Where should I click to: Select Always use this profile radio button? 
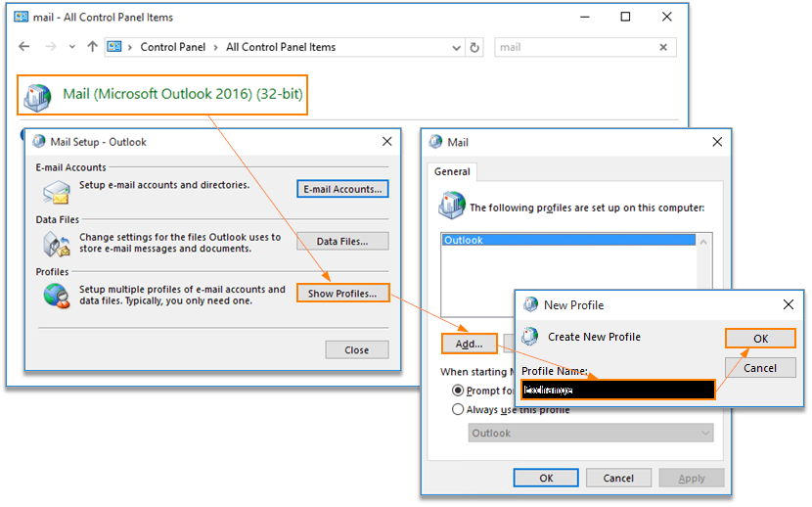point(458,410)
